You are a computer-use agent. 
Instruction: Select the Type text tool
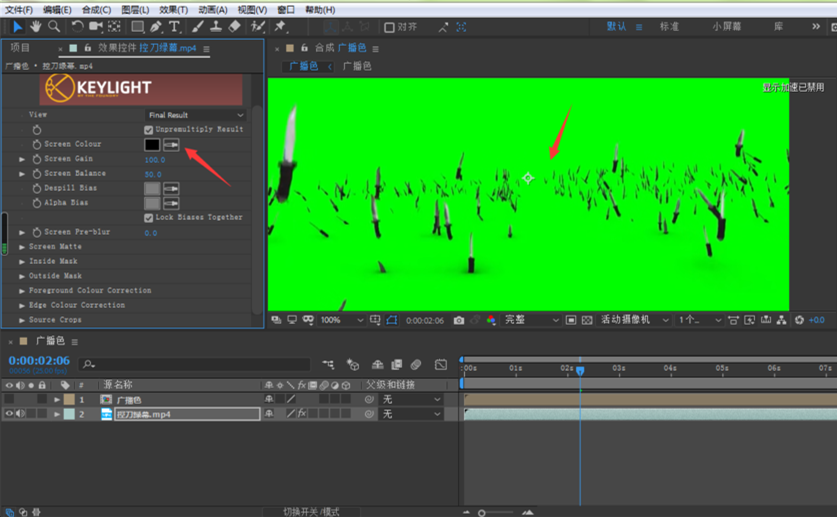174,27
